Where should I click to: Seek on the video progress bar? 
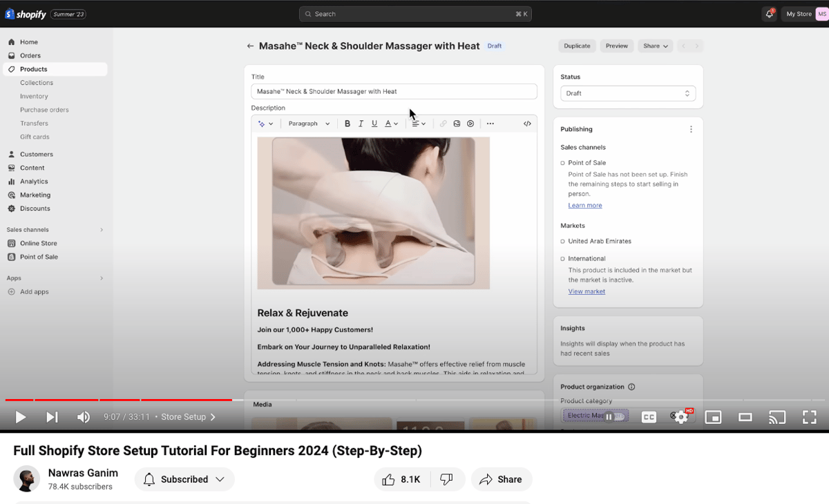click(x=414, y=400)
